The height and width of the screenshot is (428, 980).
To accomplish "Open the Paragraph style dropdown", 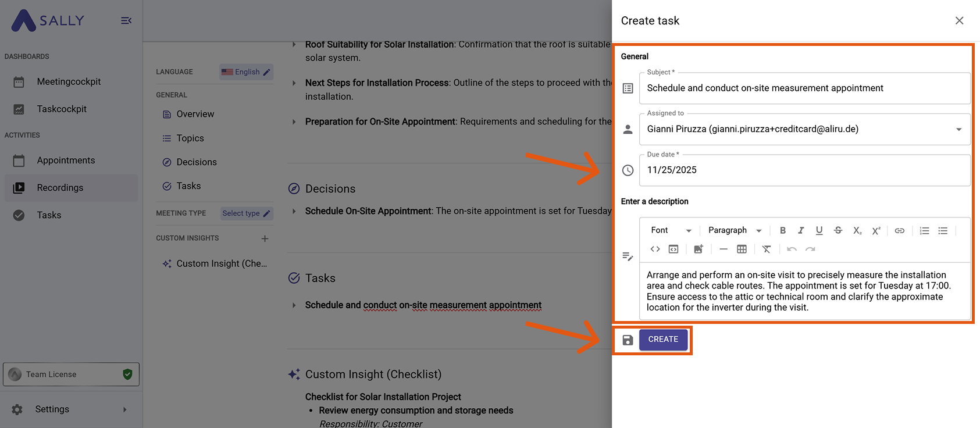I will [x=735, y=230].
